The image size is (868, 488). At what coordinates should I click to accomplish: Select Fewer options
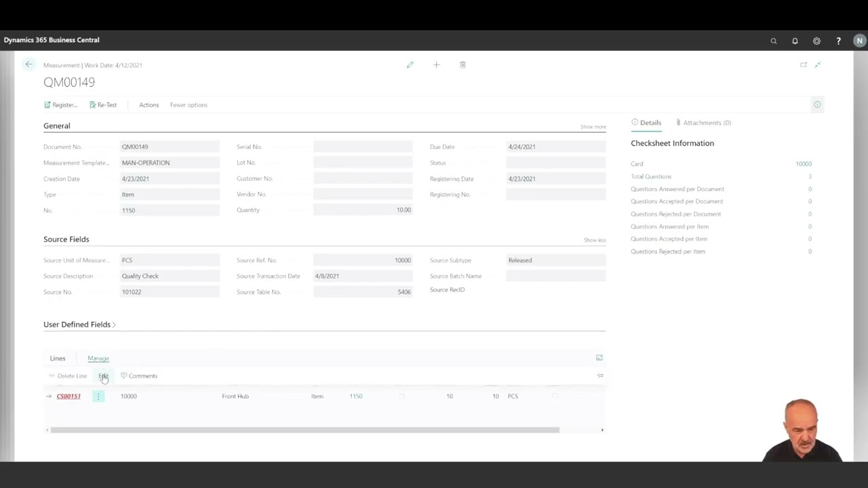point(189,105)
